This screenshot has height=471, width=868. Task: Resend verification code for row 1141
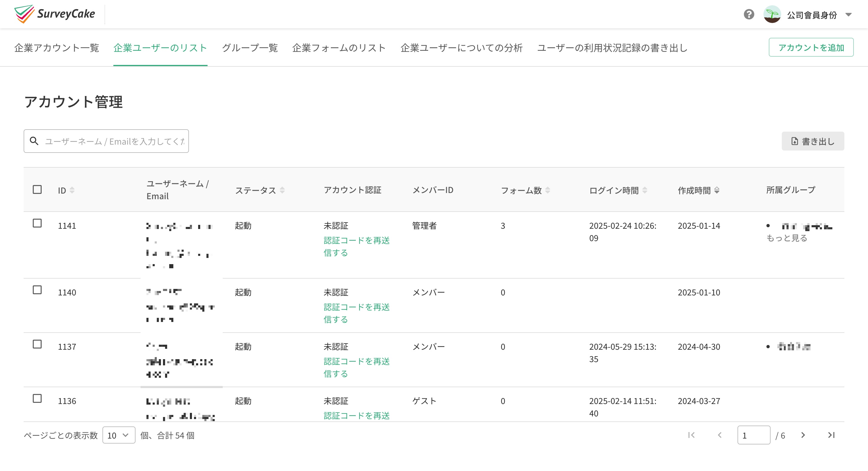[x=357, y=247]
